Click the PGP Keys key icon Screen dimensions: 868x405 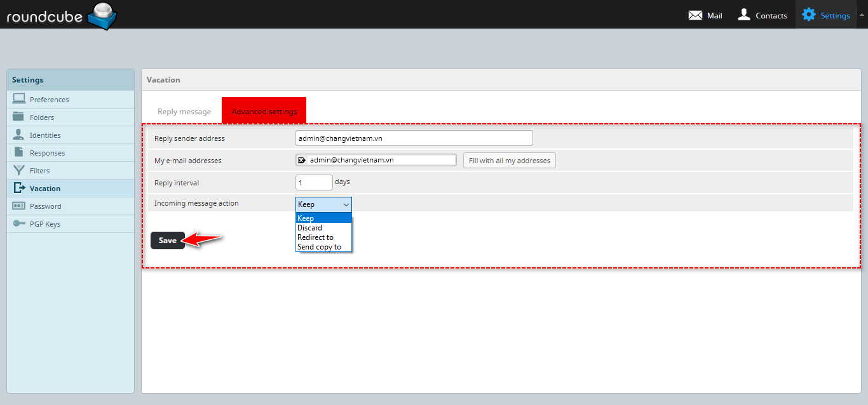click(x=19, y=223)
